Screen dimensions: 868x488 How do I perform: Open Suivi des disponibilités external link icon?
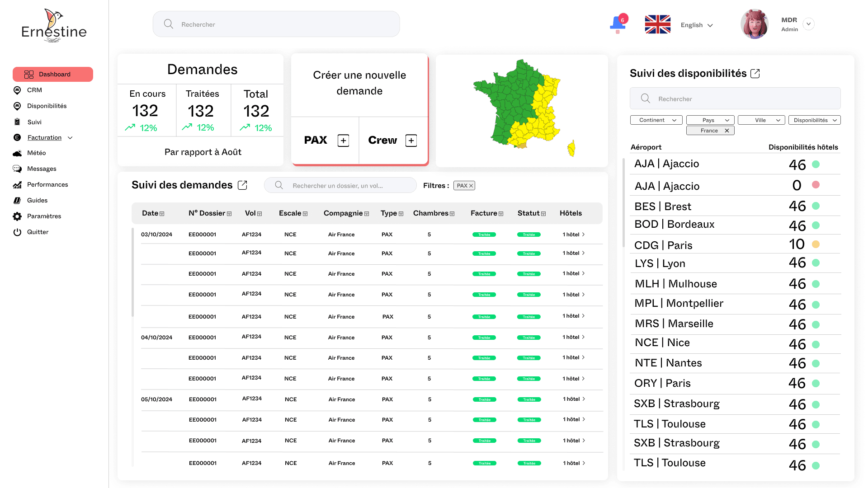coord(755,74)
